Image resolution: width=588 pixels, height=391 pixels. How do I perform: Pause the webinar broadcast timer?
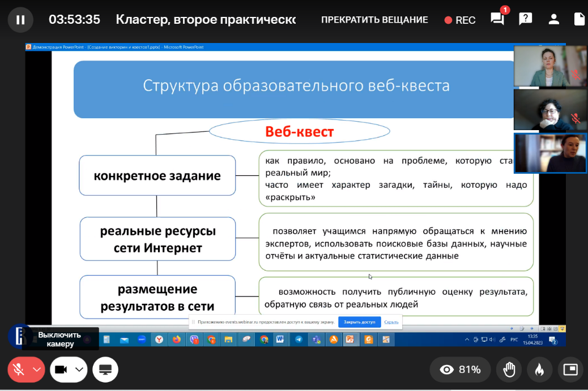pos(20,20)
